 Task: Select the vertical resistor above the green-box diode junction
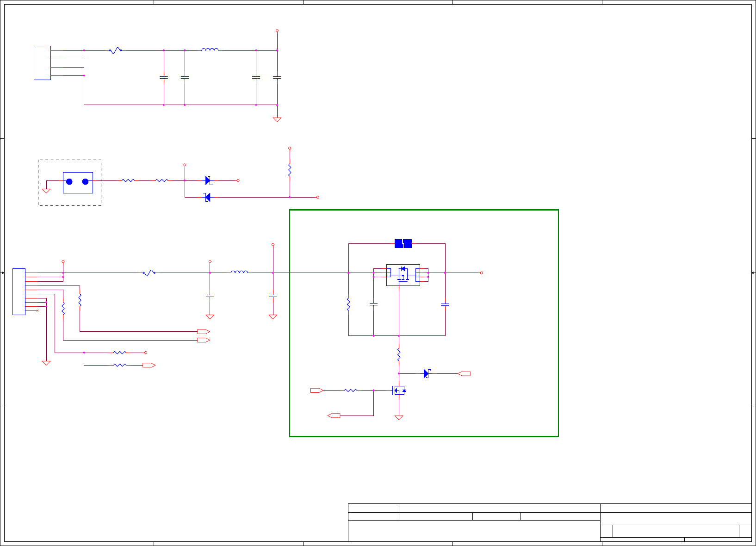tap(399, 355)
